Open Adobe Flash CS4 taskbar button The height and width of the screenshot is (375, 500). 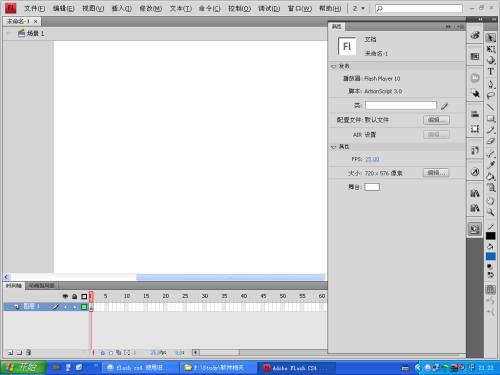(x=296, y=368)
